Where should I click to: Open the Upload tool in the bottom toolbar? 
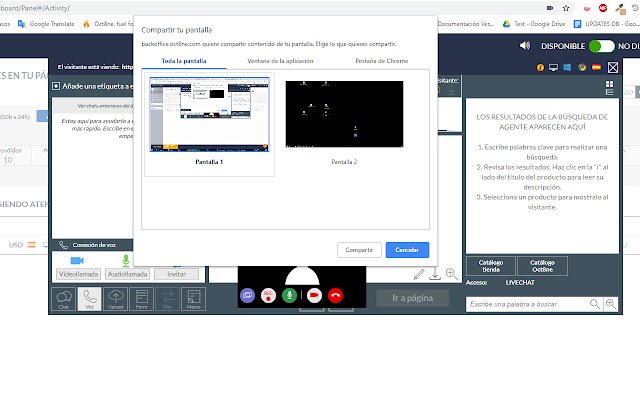coord(116,299)
